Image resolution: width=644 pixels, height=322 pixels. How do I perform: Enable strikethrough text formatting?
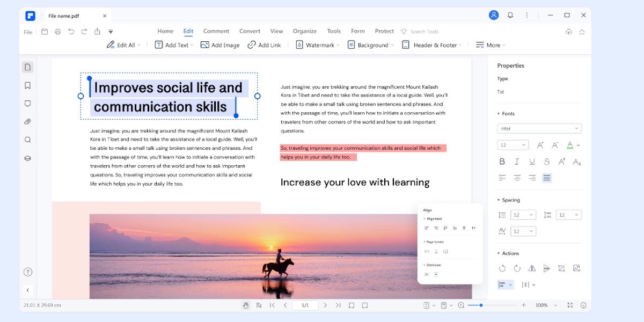[546, 161]
